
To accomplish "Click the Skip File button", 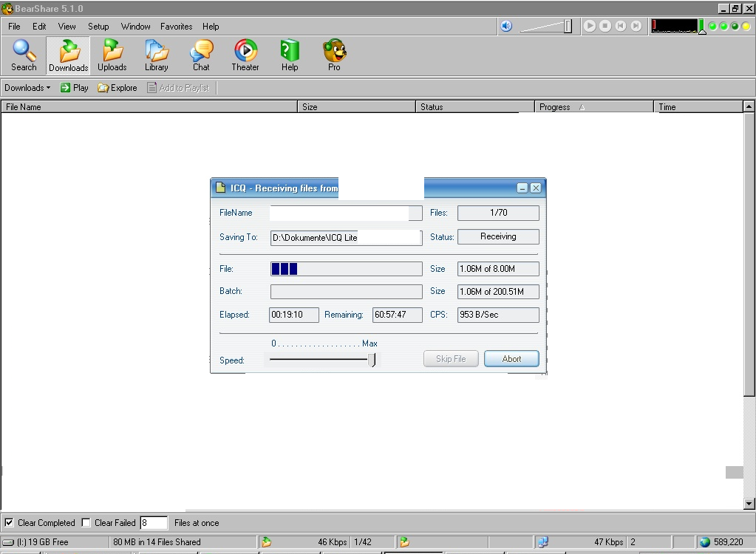I will (x=451, y=359).
